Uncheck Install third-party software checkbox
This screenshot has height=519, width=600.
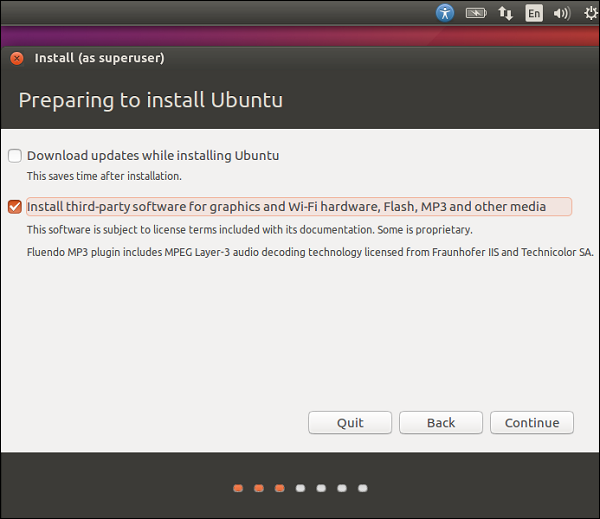15,207
